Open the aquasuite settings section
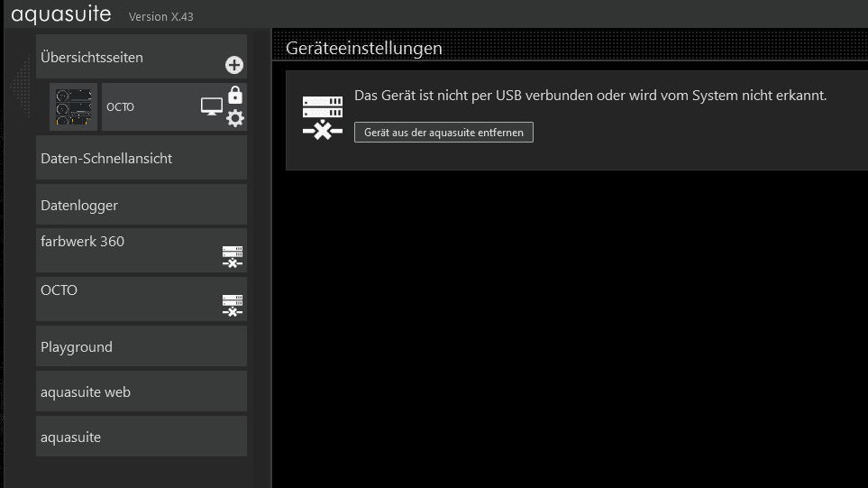The width and height of the screenshot is (868, 488). point(142,437)
